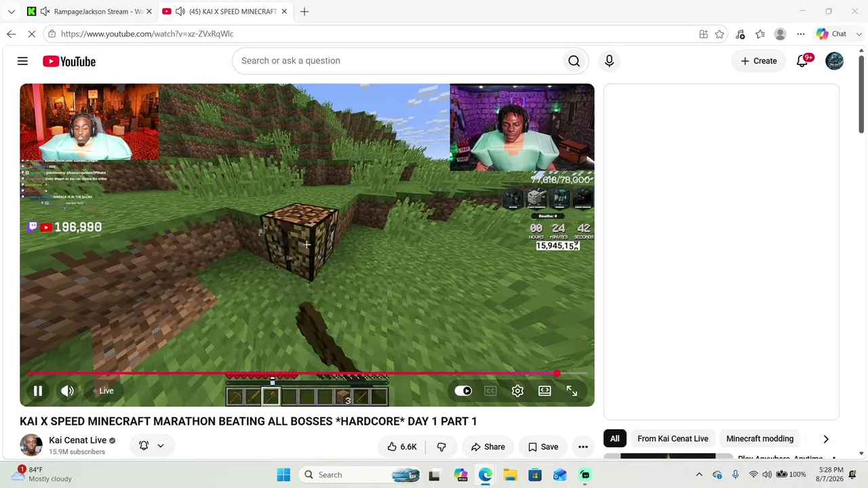
Task: Open the subscription notification bell dropdown
Action: [151, 445]
